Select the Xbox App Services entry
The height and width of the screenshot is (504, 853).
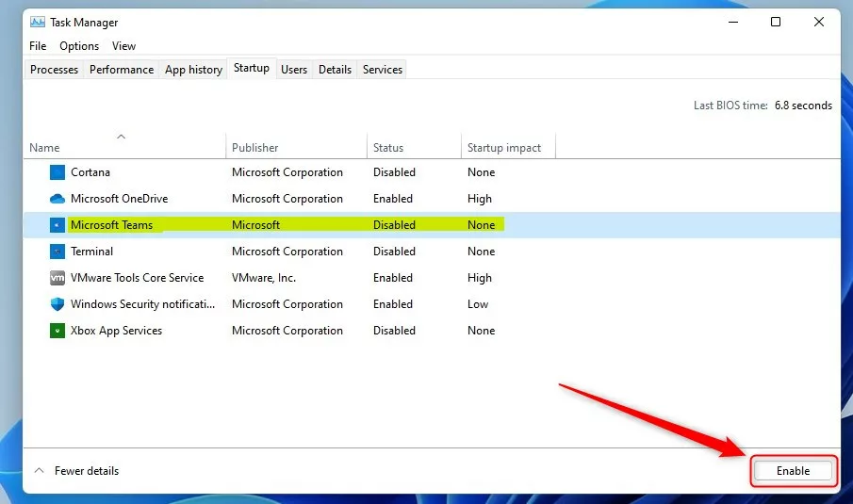coord(117,331)
